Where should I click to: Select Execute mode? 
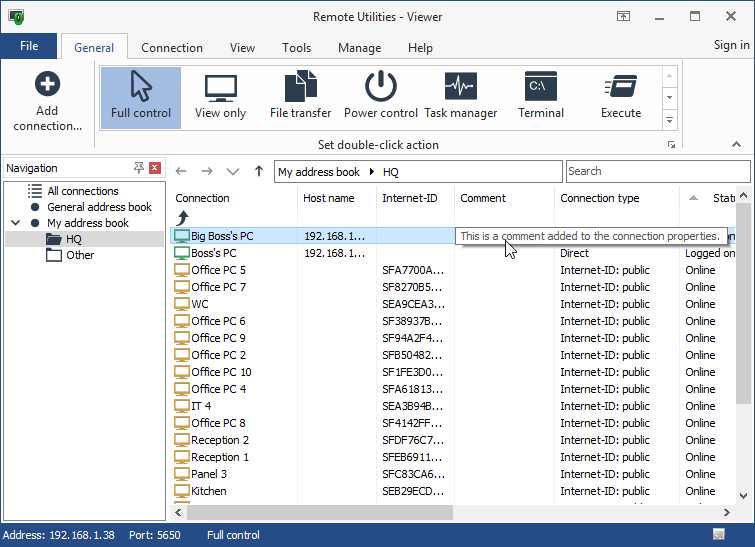621,98
